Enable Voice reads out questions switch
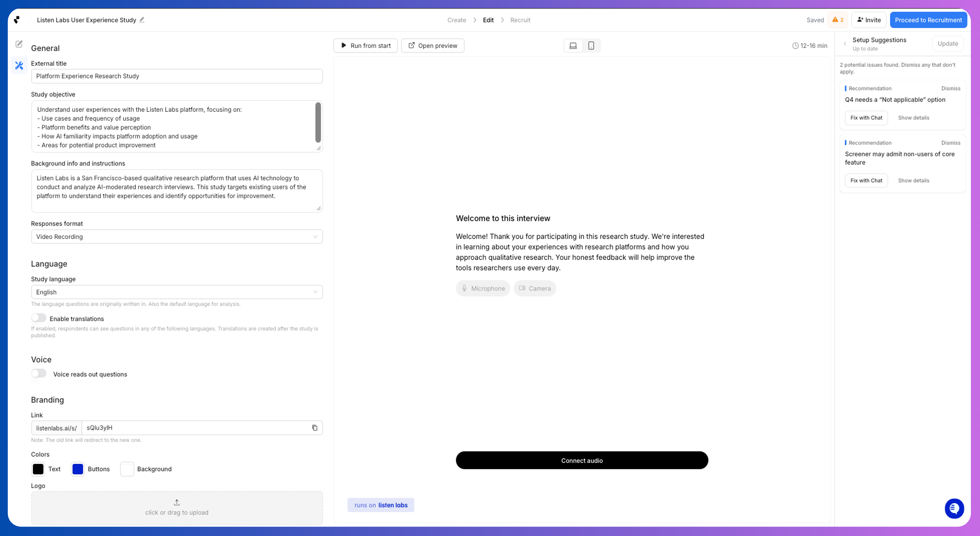The height and width of the screenshot is (536, 980). point(39,373)
